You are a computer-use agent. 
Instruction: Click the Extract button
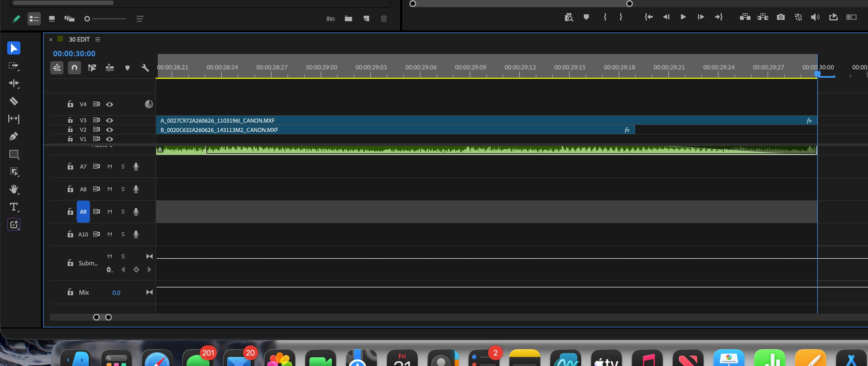763,17
